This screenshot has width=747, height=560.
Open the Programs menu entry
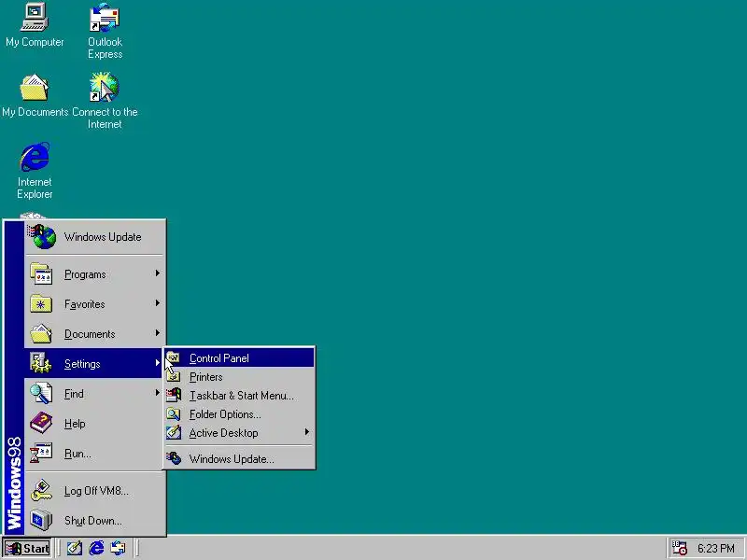95,274
